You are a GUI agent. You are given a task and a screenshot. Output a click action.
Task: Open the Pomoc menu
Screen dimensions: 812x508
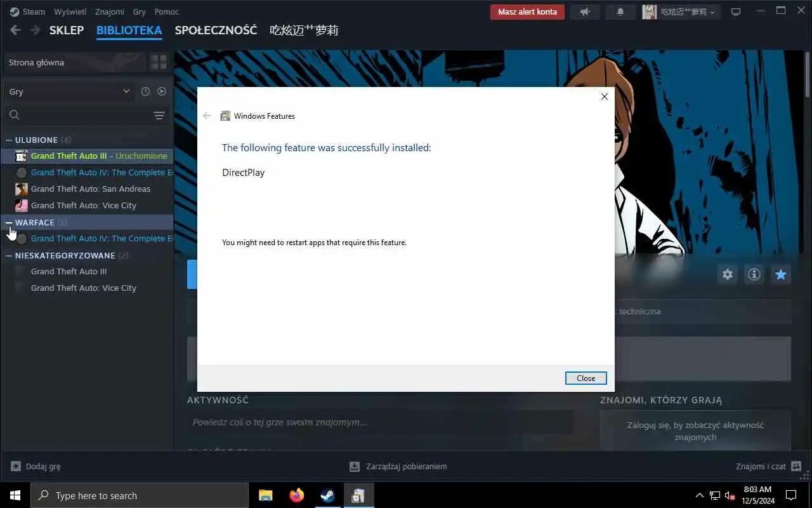coord(167,11)
